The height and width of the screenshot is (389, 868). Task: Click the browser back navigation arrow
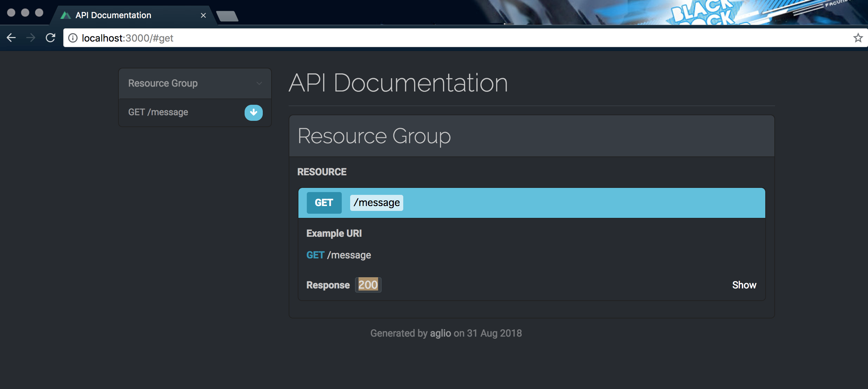tap(12, 38)
